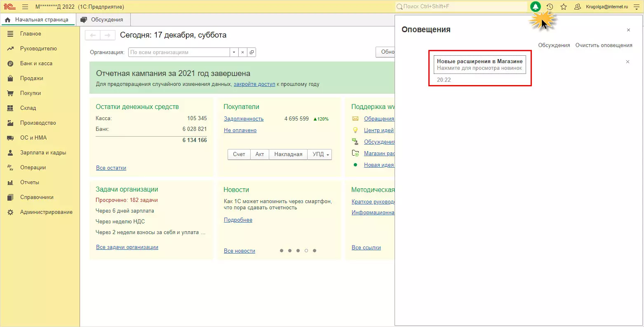This screenshot has height=327, width=644.
Task: Open the Все ссылки link
Action: click(366, 248)
